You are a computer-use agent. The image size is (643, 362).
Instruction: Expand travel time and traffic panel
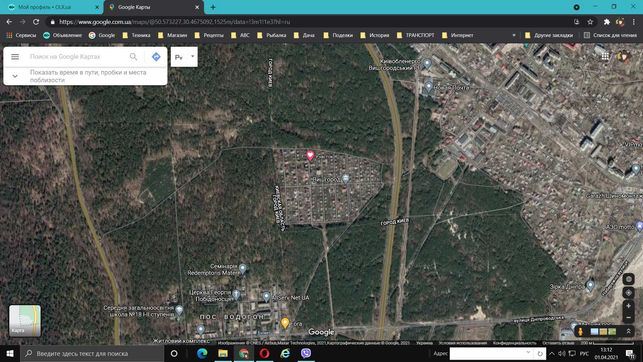[15, 76]
